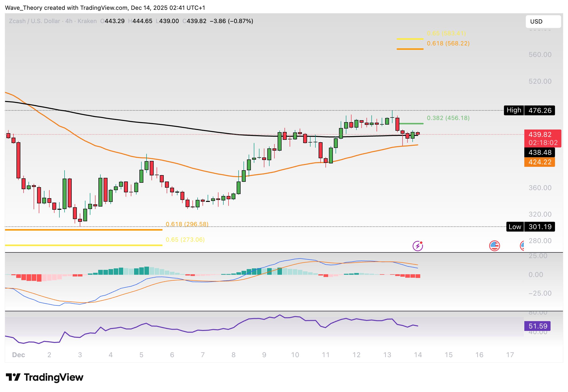The image size is (568, 392).
Task: Click the TradingView logo at bottom
Action: (x=44, y=377)
